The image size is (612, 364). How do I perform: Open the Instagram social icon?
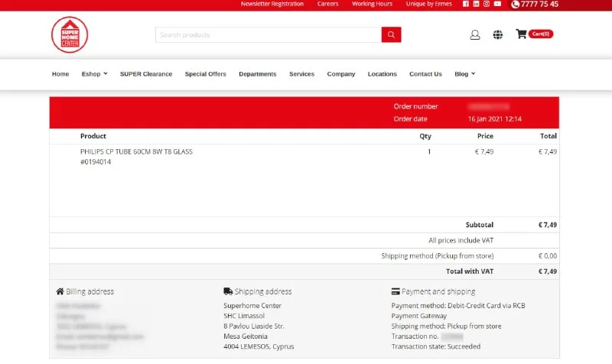(x=487, y=4)
